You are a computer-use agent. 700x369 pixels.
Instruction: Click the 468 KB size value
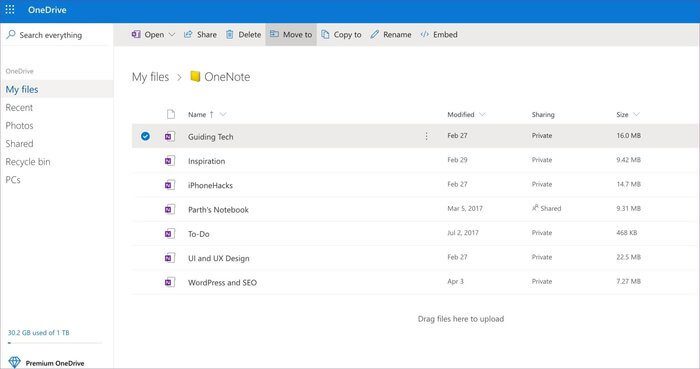click(627, 232)
